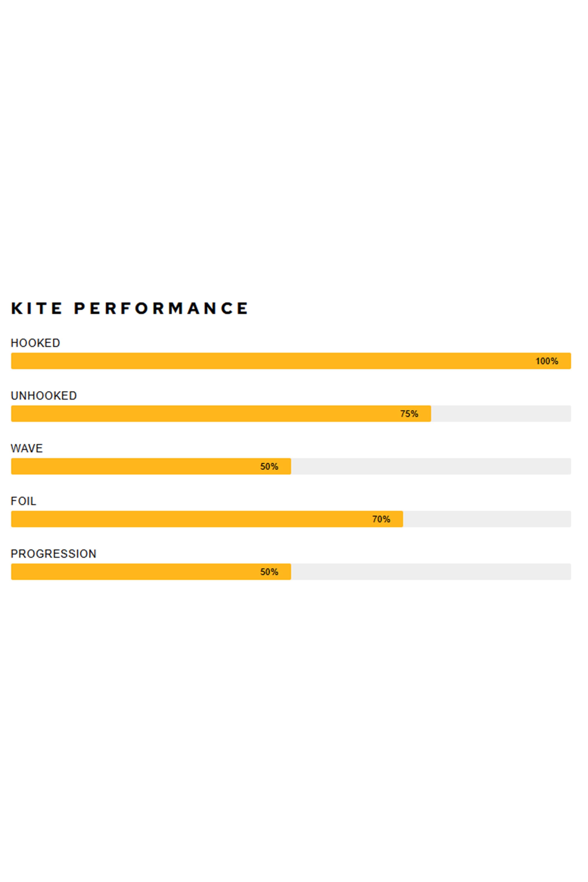This screenshot has height=882, width=588.
Task: Click the gray unfilled part of Progression bar
Action: pos(431,572)
